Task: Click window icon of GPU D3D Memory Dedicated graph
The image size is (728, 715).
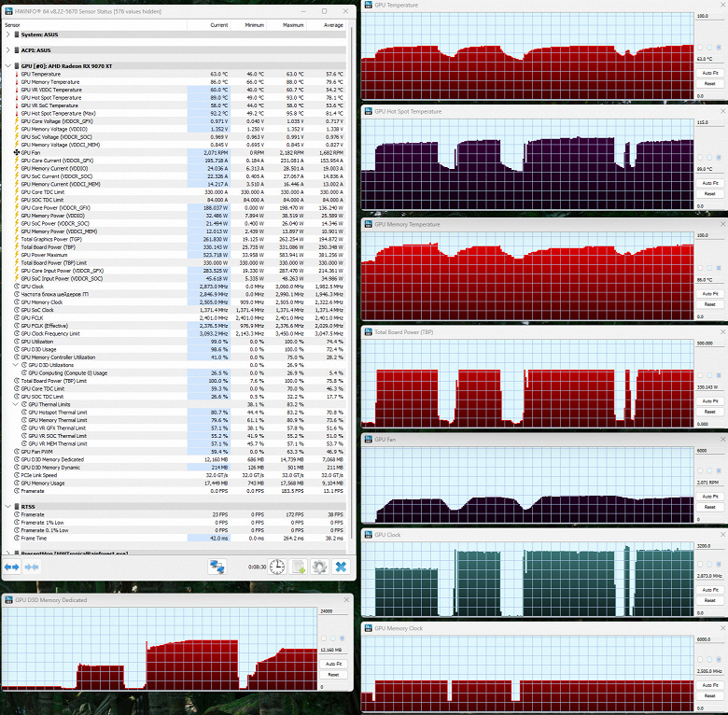Action: pyautogui.click(x=8, y=600)
